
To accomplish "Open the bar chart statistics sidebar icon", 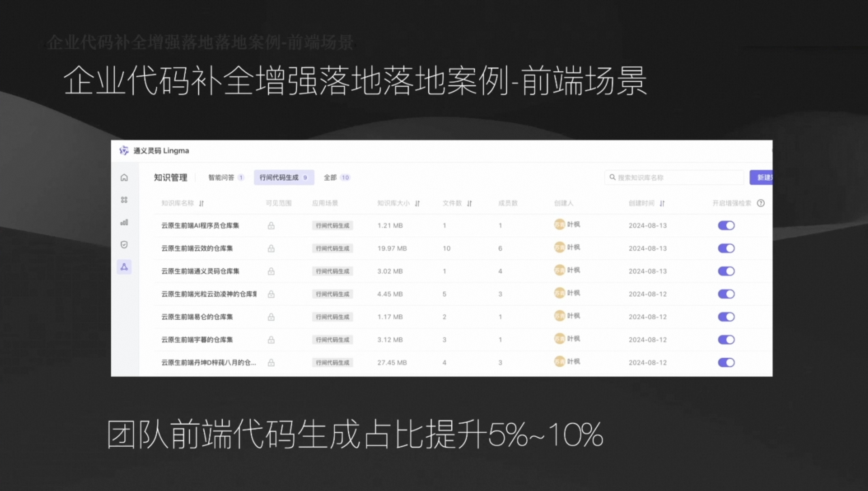I will [x=124, y=222].
